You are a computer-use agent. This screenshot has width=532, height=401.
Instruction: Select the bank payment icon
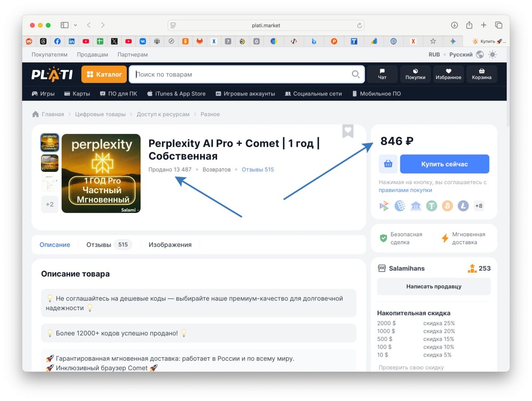tap(416, 206)
